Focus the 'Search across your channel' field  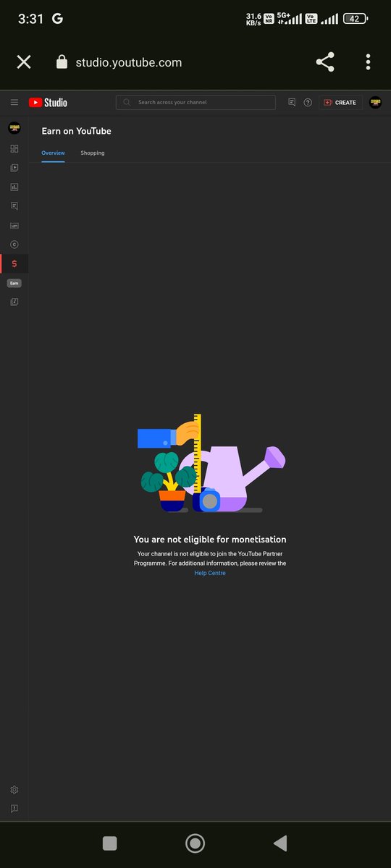[x=195, y=103]
